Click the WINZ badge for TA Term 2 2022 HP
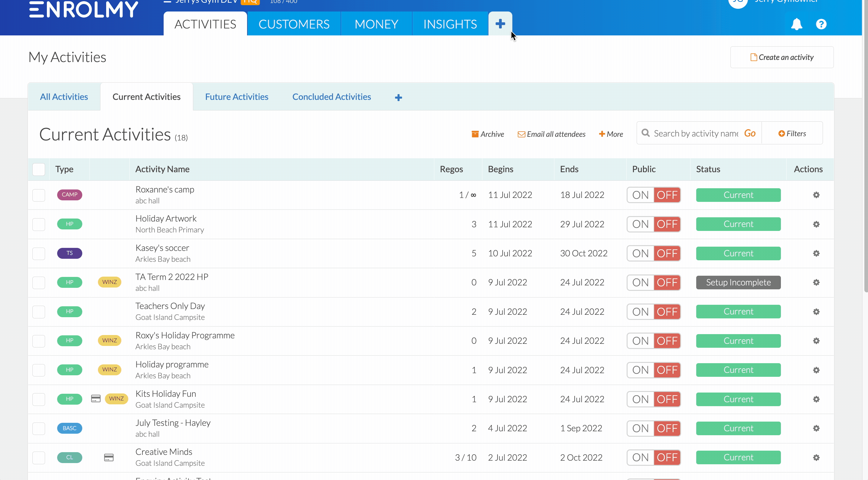868x480 pixels. (109, 282)
